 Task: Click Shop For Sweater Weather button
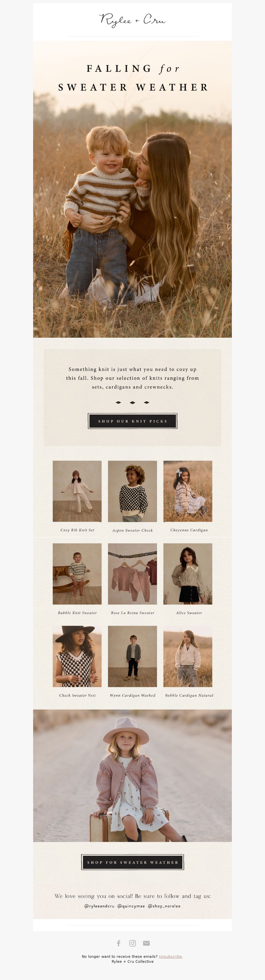point(132,862)
